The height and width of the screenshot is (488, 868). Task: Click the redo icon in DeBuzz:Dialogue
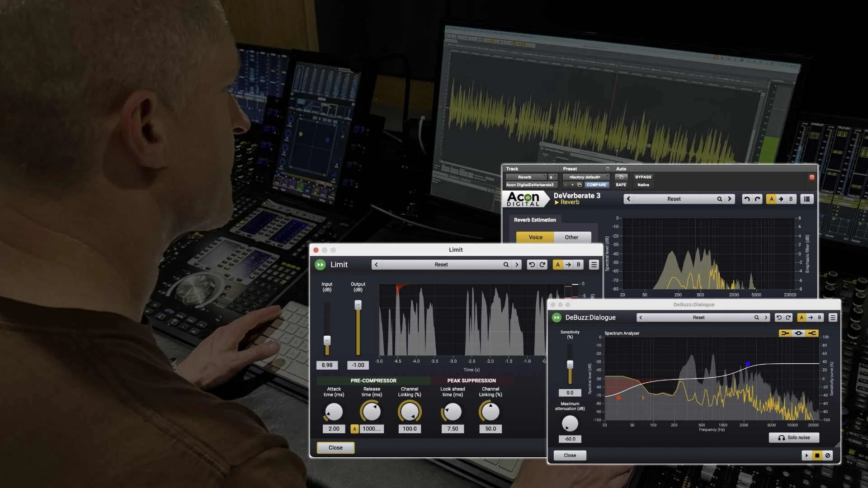coord(788,318)
